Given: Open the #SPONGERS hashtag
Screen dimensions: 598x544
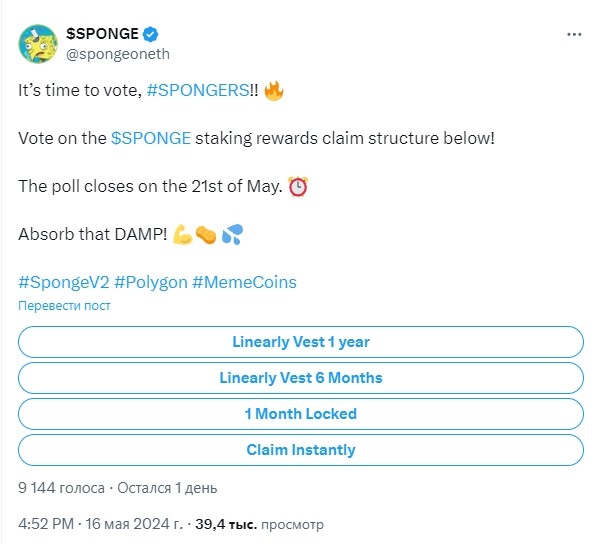Looking at the screenshot, I should coord(198,91).
